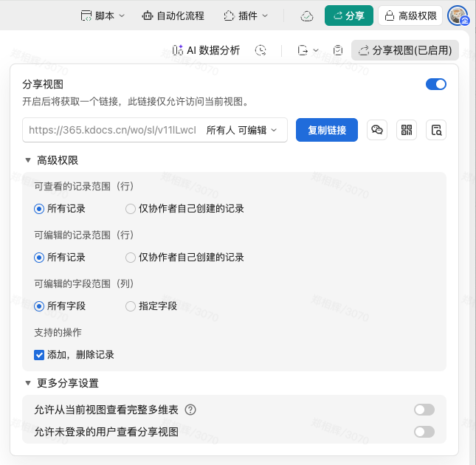Click the share link URL field
This screenshot has width=476, height=465.
point(112,130)
